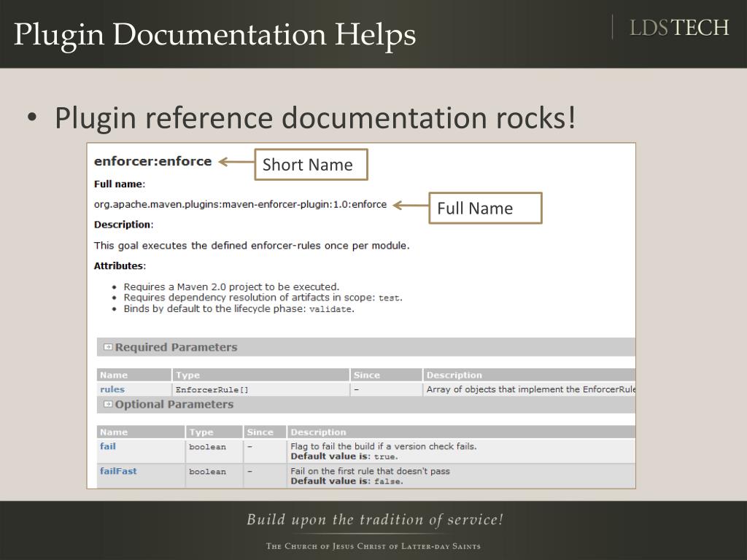Click 'The Church of Jesus Christ of Latter-day Saints' footer
The height and width of the screenshot is (560, 747).
(x=373, y=546)
